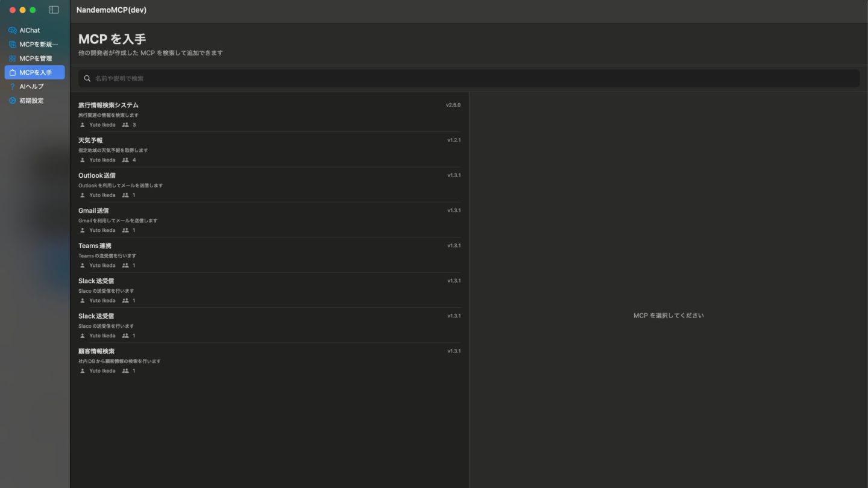
Task: Click v1.3.1 in the Outlook送信 row
Action: [454, 175]
